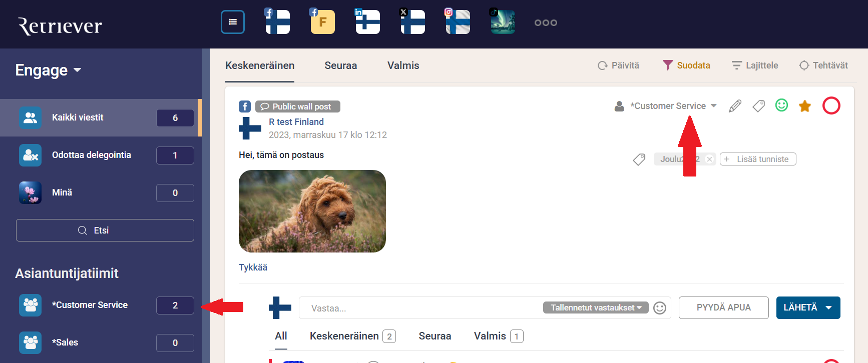868x363 pixels.
Task: Click the Minä profile avatar
Action: pyautogui.click(x=30, y=192)
